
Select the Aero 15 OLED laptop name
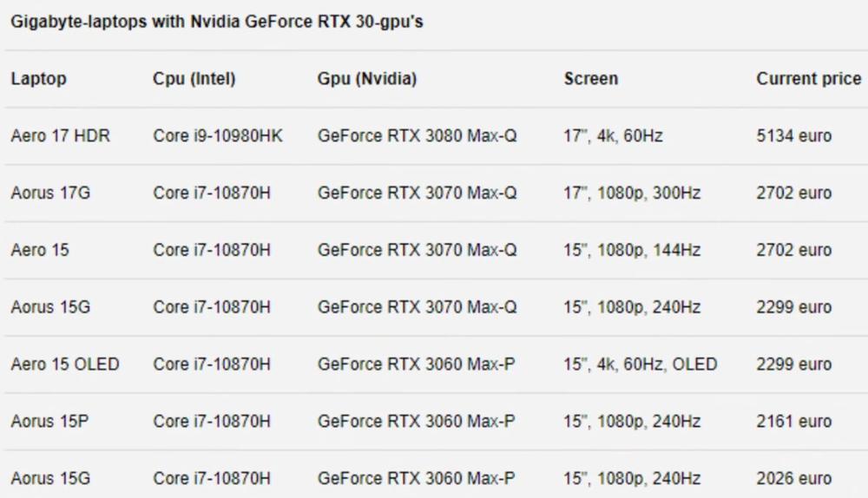click(65, 364)
